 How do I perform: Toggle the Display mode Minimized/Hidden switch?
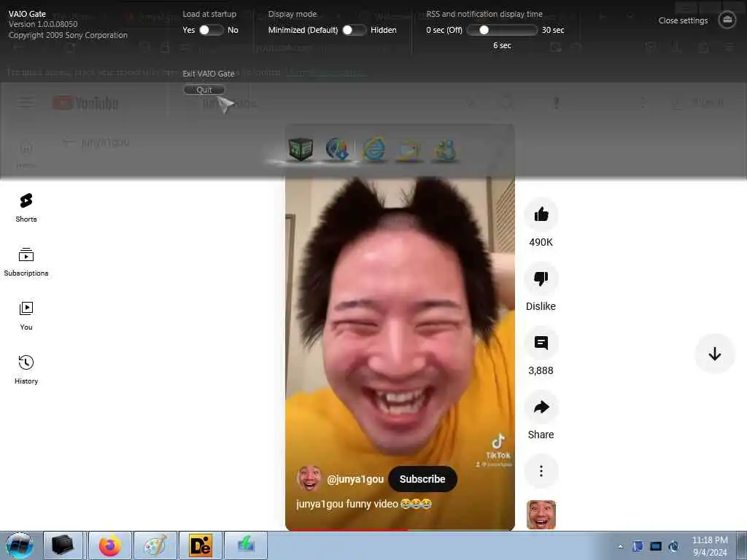355,30
